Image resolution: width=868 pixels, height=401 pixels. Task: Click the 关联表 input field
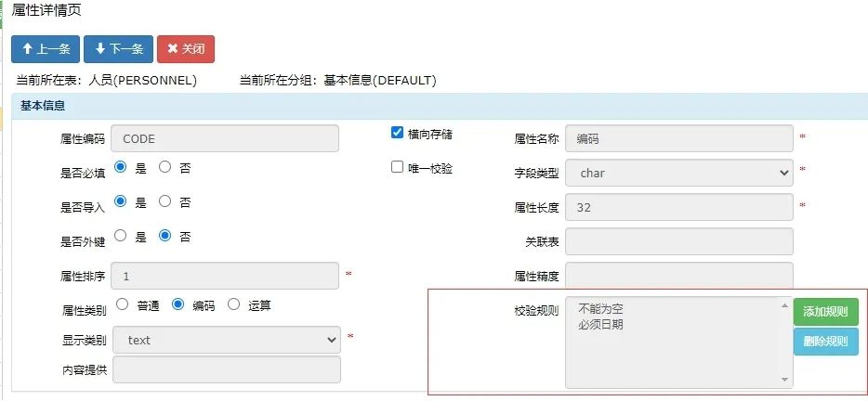point(679,241)
